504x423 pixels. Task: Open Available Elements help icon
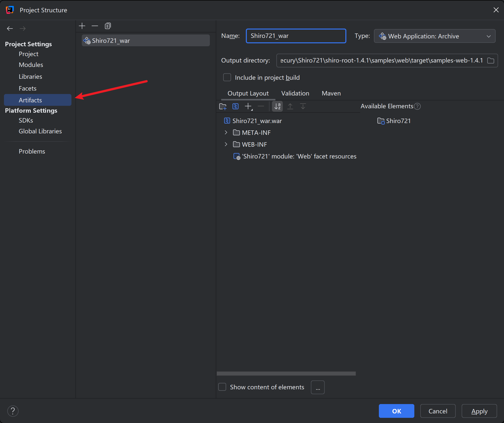click(417, 106)
